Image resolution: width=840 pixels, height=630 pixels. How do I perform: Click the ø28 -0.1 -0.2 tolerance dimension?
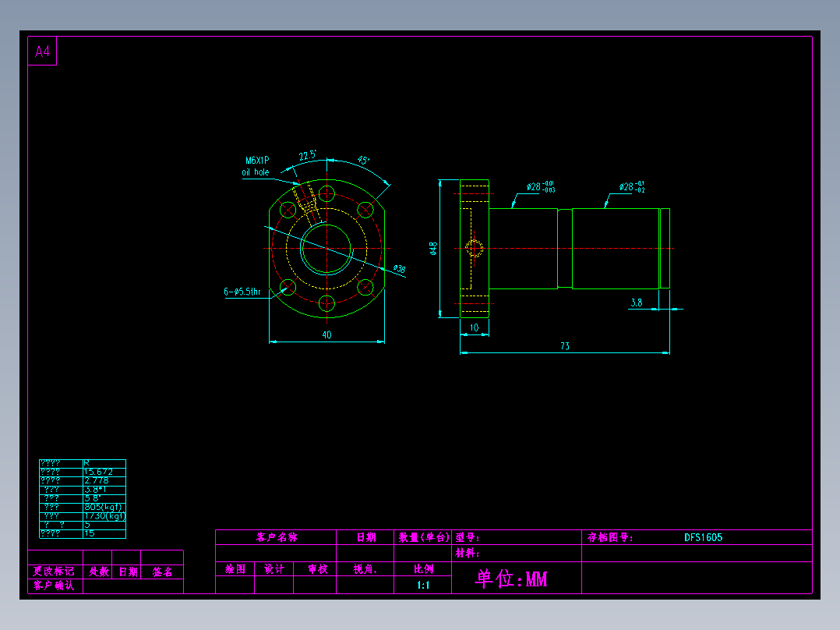click(x=632, y=186)
